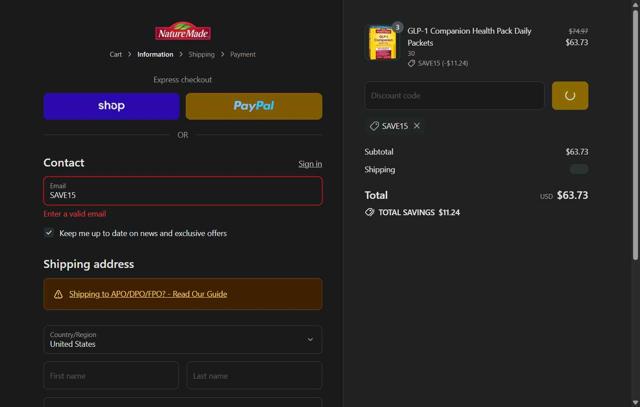
Task: Click the Last name field
Action: 254,376
